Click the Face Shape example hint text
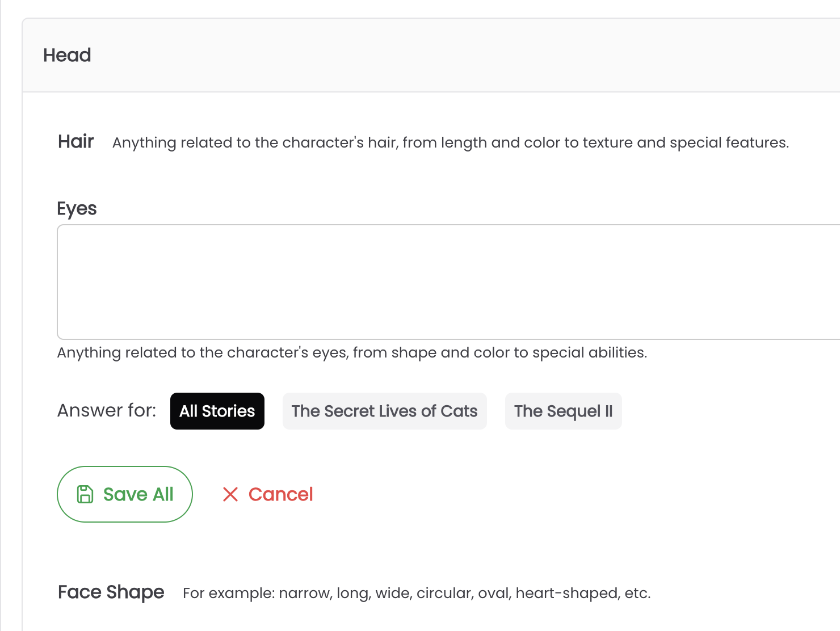This screenshot has width=840, height=631. tap(416, 593)
